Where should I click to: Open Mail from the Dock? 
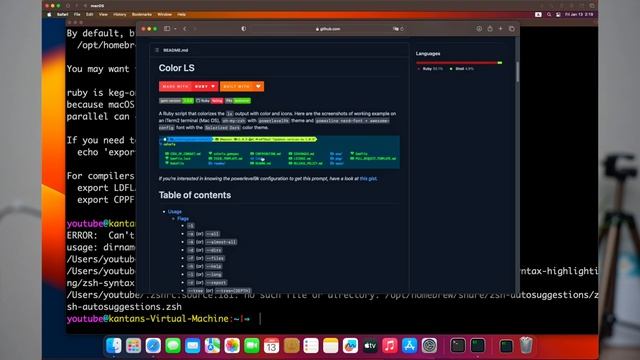tap(193, 346)
